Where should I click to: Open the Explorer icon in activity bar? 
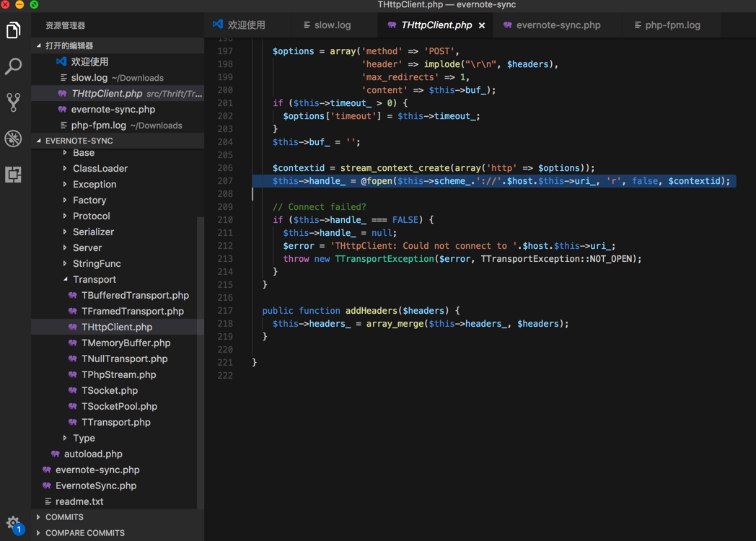[x=14, y=30]
